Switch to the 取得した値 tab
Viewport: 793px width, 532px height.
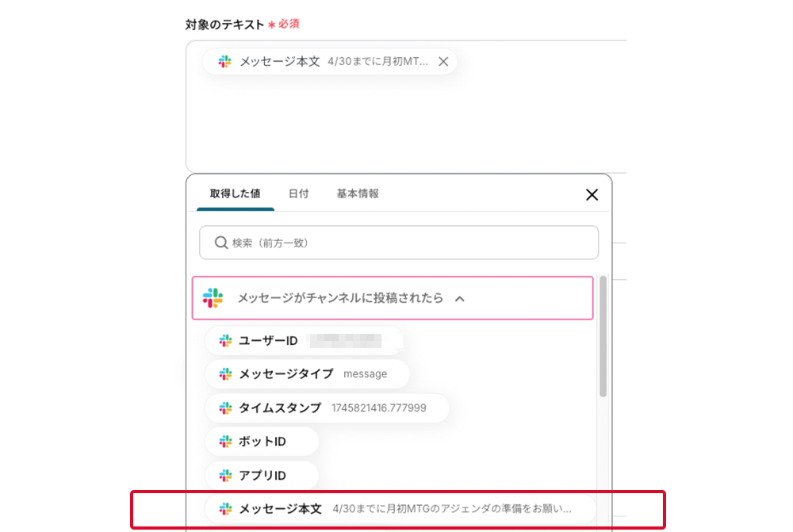(x=236, y=194)
